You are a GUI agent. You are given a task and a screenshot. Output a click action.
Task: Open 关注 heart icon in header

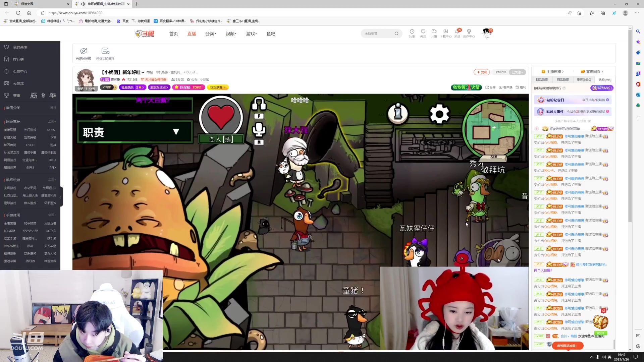(423, 33)
